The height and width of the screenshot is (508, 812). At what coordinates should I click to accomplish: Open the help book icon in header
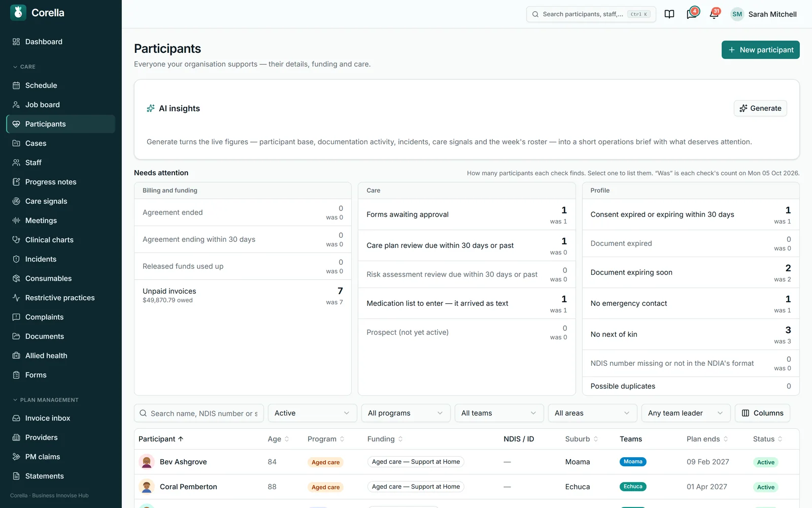[669, 14]
